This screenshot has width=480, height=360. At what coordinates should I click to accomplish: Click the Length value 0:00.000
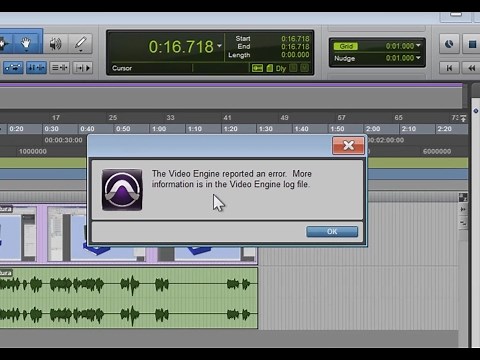pos(295,55)
